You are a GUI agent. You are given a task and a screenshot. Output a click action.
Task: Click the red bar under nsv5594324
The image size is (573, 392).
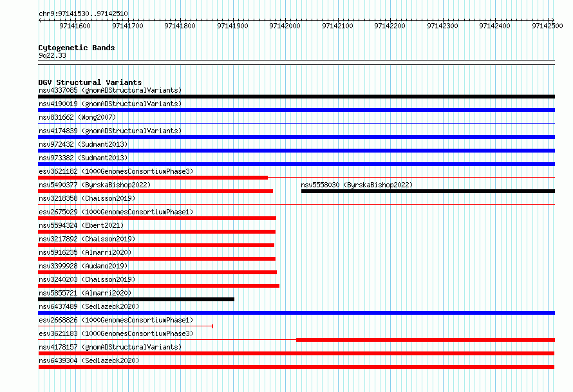[157, 232]
